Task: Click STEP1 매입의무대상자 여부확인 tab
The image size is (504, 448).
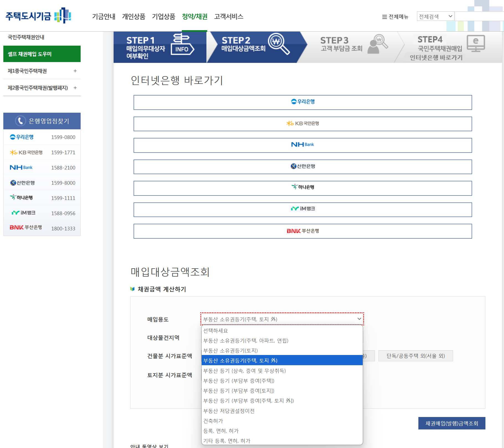Action: 160,47
